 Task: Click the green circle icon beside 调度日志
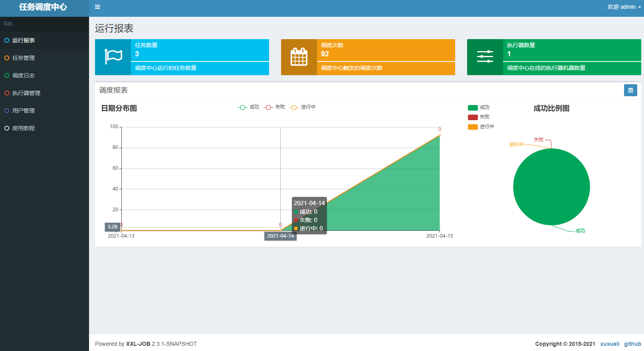coord(7,75)
